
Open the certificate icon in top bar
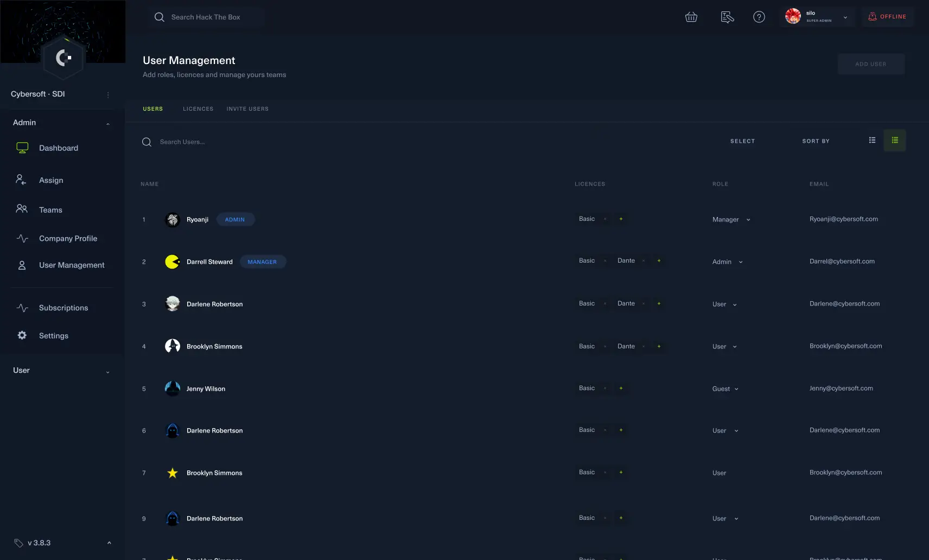[x=727, y=17]
